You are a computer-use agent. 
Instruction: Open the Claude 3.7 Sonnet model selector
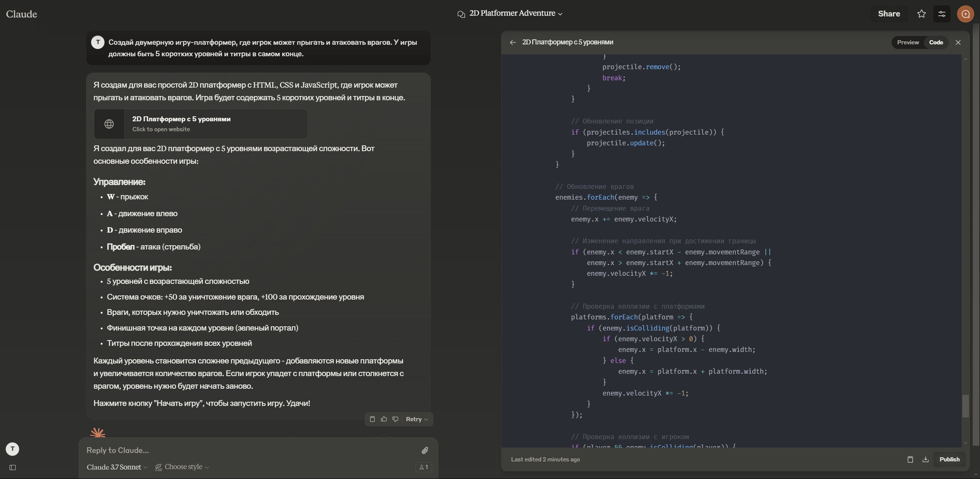[x=117, y=467]
